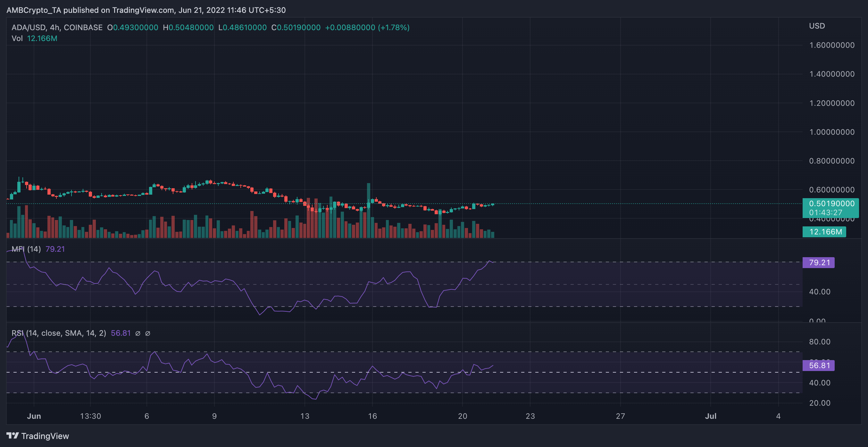Click the MFI value 79.21 beside its label
868x447 pixels.
click(55, 249)
